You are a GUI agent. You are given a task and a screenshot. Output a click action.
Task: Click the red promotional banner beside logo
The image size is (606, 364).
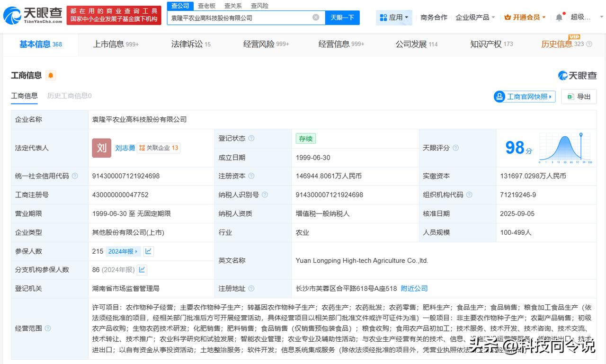114,15
